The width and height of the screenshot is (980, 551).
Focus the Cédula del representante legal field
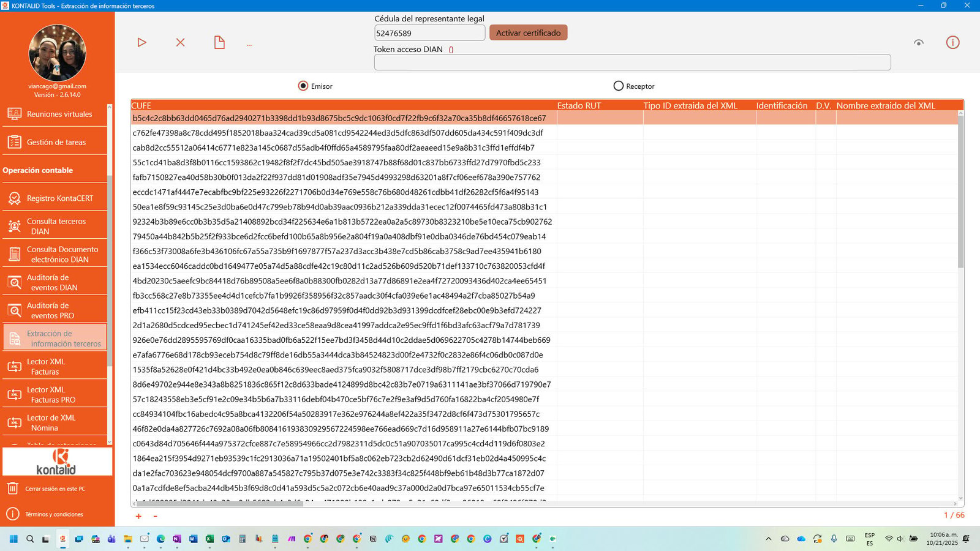429,33
